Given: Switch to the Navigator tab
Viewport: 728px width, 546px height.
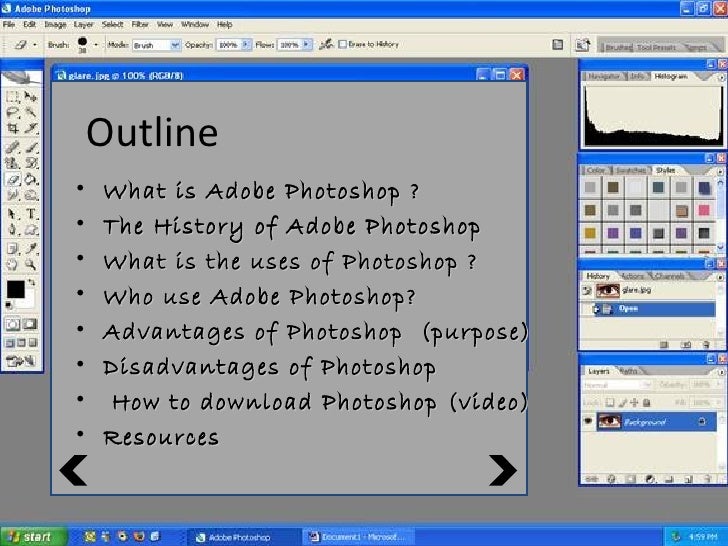Looking at the screenshot, I should coord(603,77).
